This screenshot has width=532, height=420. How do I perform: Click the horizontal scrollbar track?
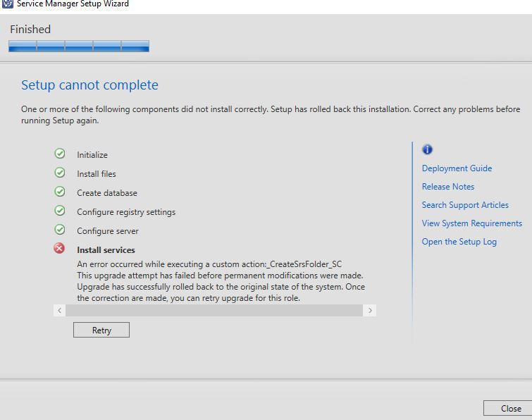214,311
